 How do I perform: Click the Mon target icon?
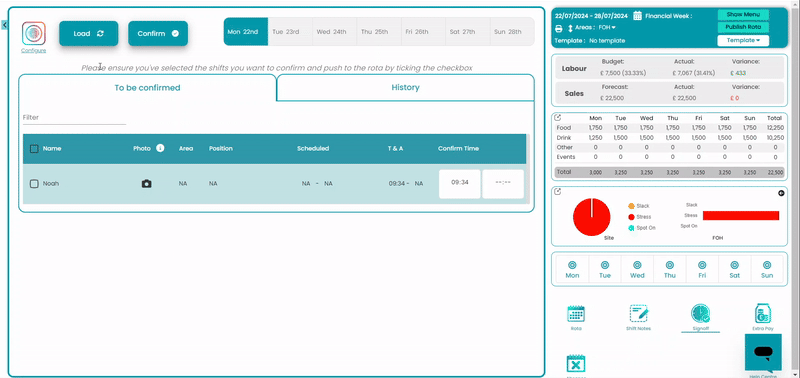pos(572,265)
